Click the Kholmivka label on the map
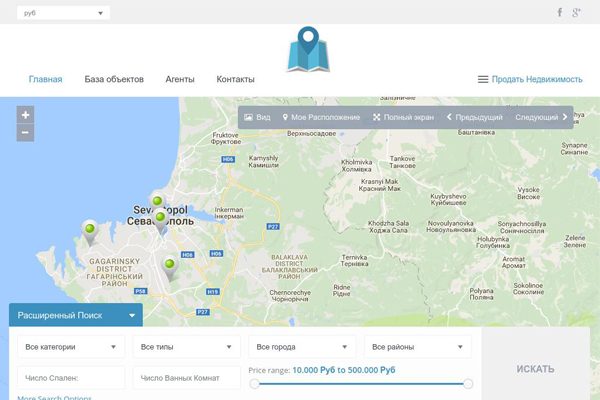Screen dimensions: 600x400 pyautogui.click(x=357, y=165)
